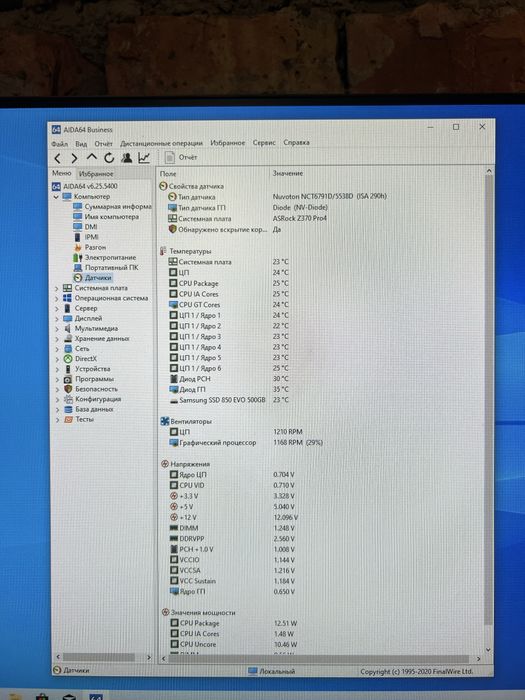This screenshot has width=525, height=700.
Task: Click the Устройства icon in the tree
Action: click(68, 369)
